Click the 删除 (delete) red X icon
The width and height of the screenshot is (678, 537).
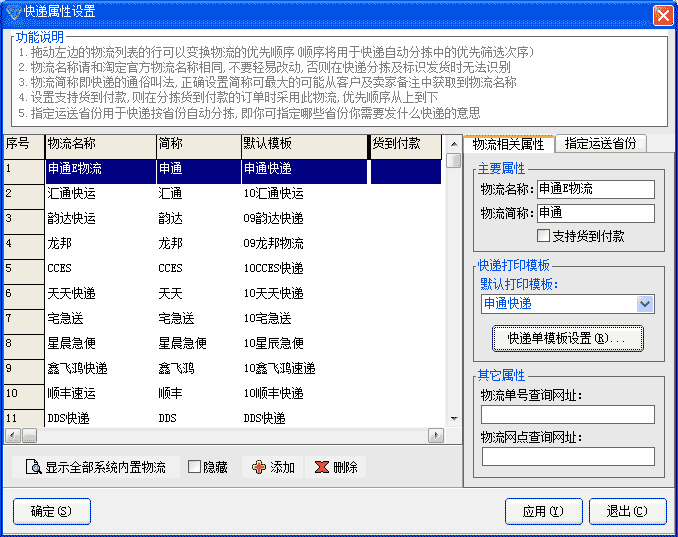[x=322, y=467]
